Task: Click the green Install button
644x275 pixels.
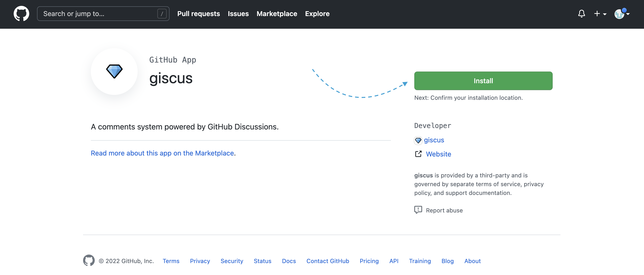Action: (x=483, y=81)
